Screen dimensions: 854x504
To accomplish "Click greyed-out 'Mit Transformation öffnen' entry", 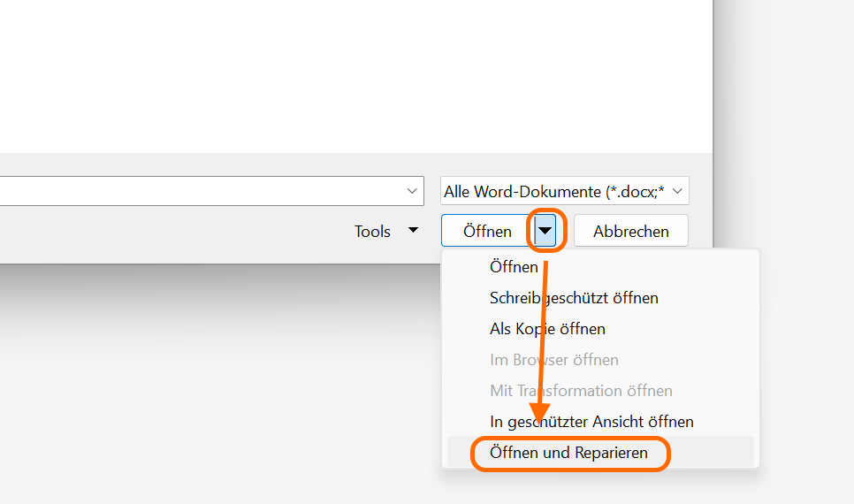I will coord(581,391).
